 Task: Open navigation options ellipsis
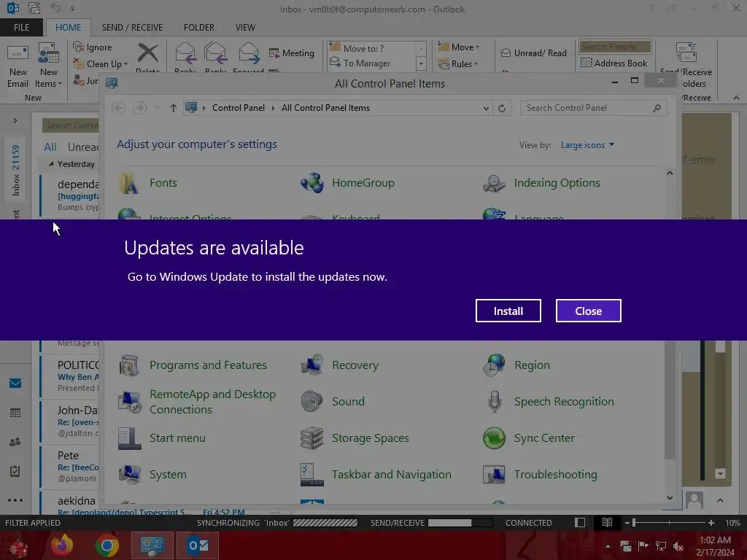[x=15, y=500]
